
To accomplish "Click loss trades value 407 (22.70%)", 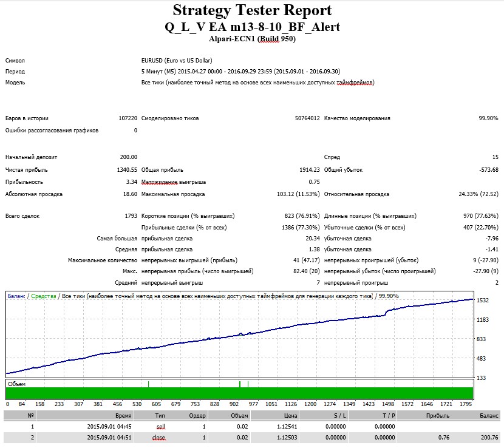I will 481,228.
